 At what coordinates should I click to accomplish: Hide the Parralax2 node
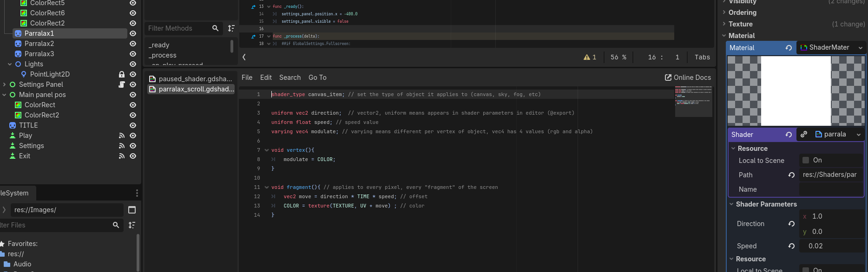point(133,44)
